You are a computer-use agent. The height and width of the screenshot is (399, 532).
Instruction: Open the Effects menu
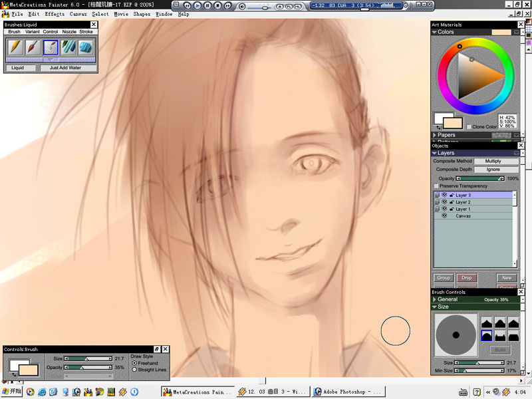55,14
